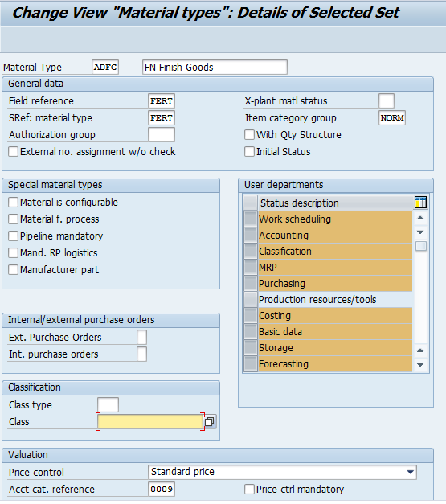Image resolution: width=446 pixels, height=504 pixels.
Task: Click the Forecasting status entry
Action: tap(335, 364)
